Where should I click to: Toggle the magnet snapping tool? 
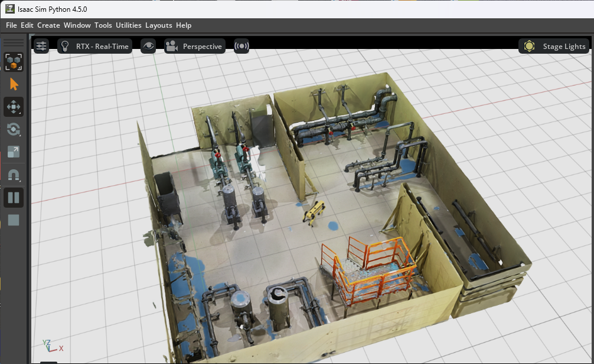coord(14,175)
